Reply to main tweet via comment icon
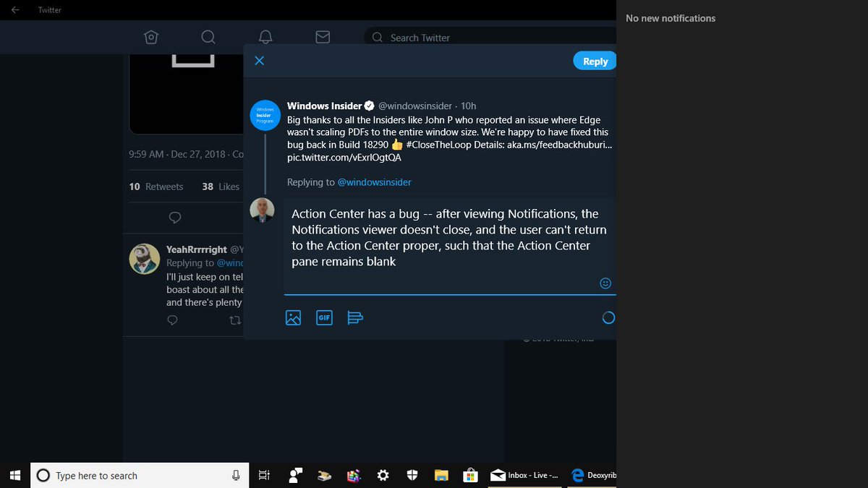This screenshot has height=488, width=868. [174, 217]
